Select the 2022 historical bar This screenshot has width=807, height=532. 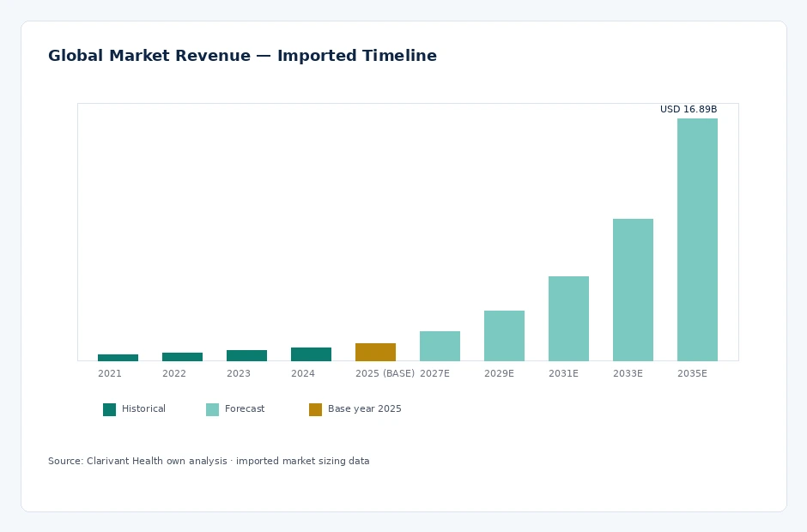[x=182, y=357]
